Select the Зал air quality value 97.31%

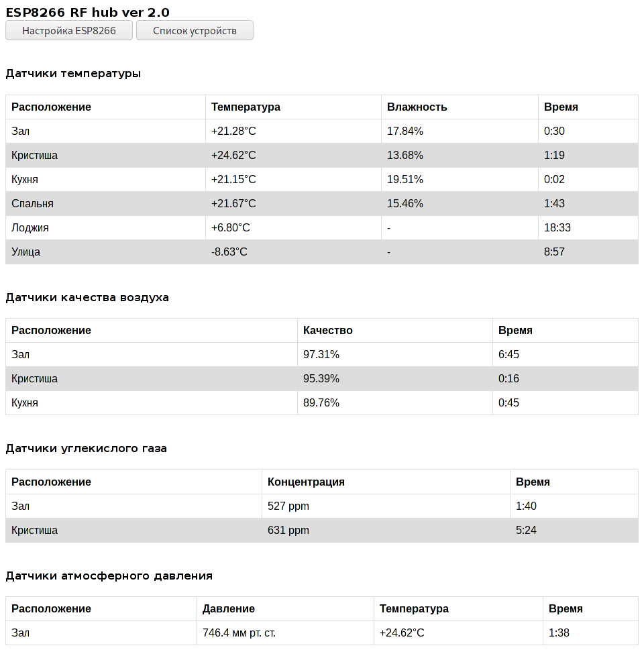(x=321, y=354)
